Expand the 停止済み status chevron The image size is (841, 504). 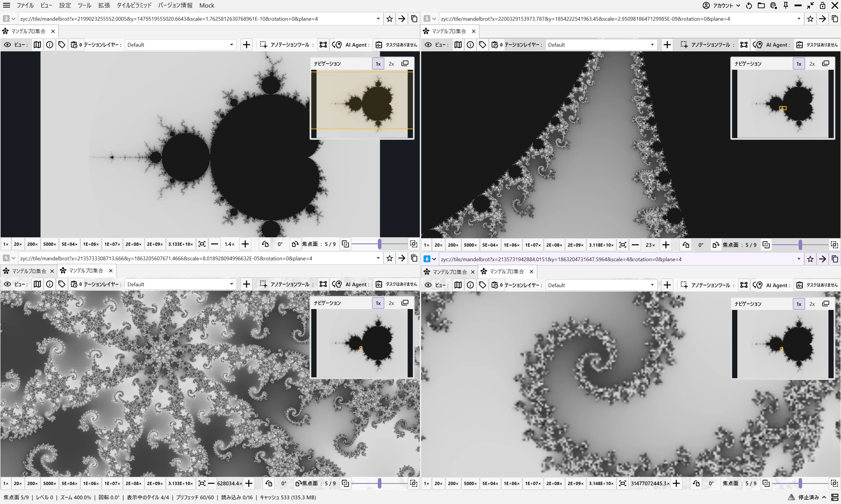point(824,498)
